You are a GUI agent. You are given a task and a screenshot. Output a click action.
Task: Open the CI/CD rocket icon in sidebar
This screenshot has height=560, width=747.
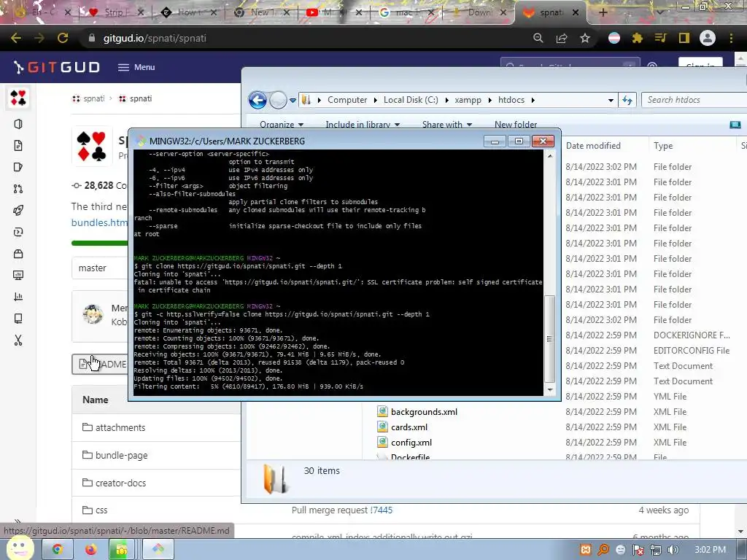(x=18, y=211)
